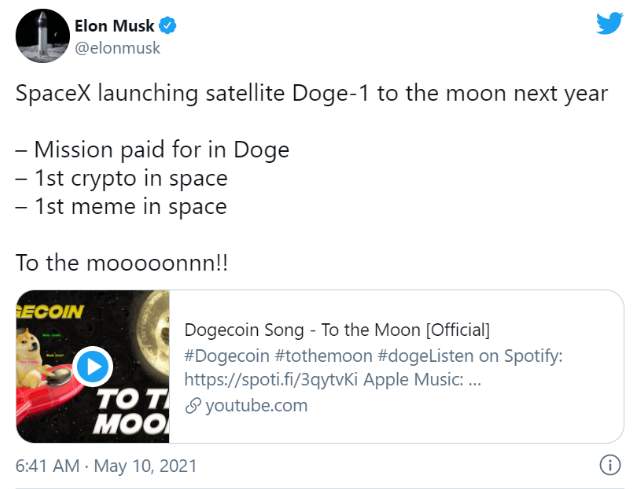This screenshot has height=489, width=643.
Task: Click the youtube.com domain link
Action: [x=256, y=406]
